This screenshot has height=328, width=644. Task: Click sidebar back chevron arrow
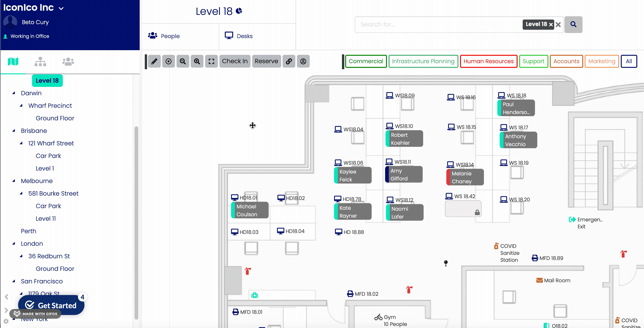point(6,297)
